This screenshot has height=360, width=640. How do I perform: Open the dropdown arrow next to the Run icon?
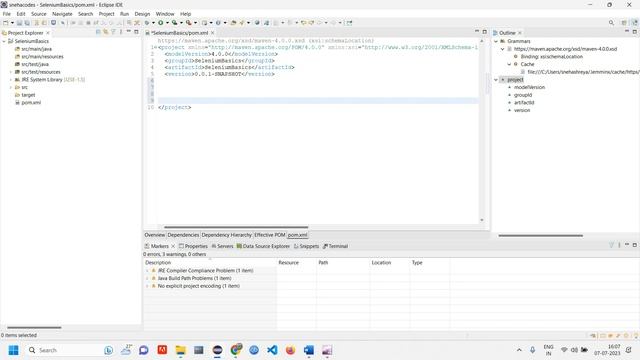tap(167, 23)
